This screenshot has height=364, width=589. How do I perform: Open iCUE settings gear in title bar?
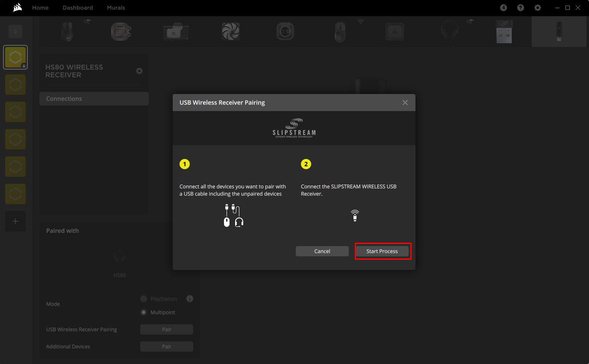pos(537,8)
